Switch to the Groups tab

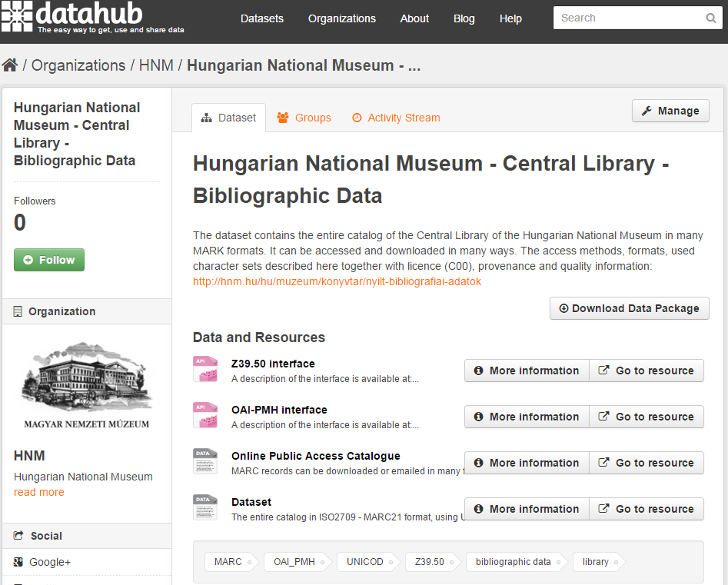point(304,118)
